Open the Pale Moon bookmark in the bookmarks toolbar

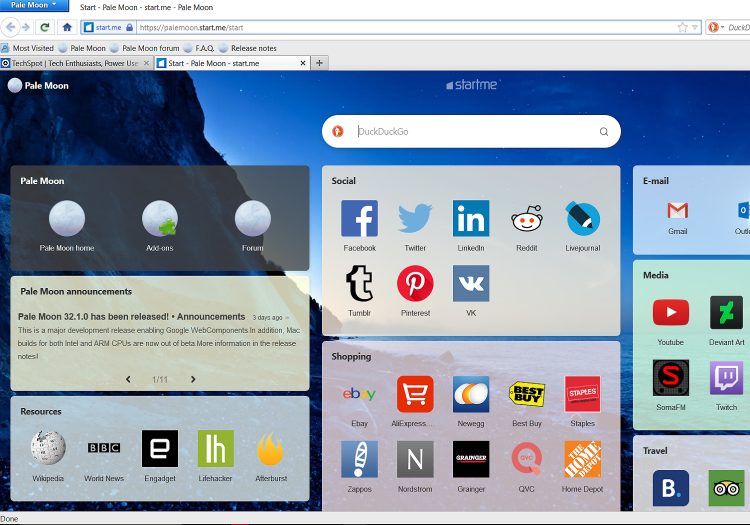click(82, 48)
